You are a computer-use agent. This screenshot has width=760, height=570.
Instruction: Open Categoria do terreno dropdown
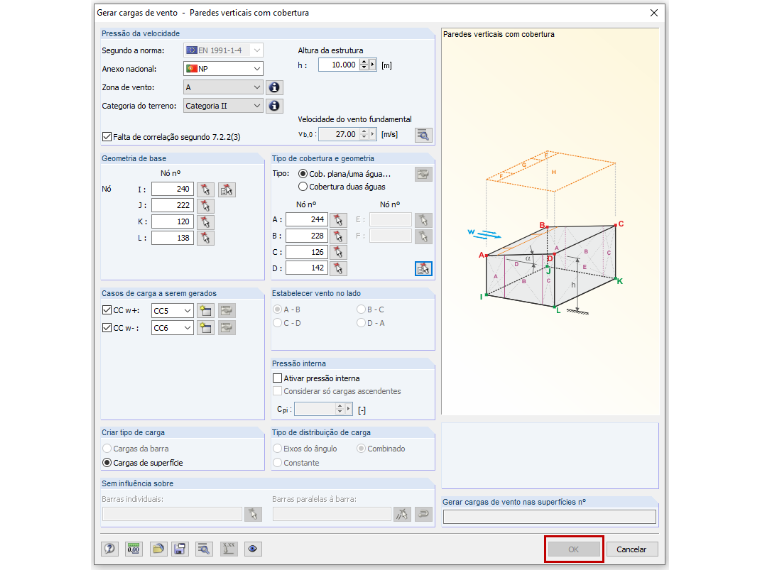[223, 106]
